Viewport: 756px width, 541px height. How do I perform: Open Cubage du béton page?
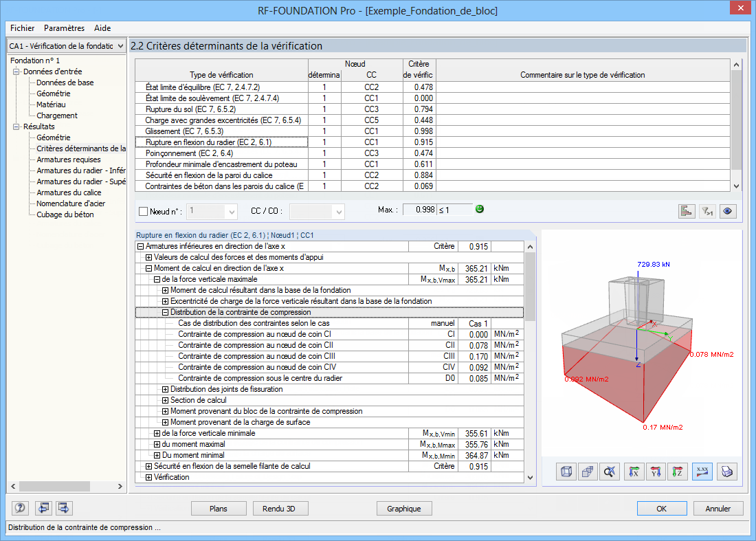click(x=65, y=214)
